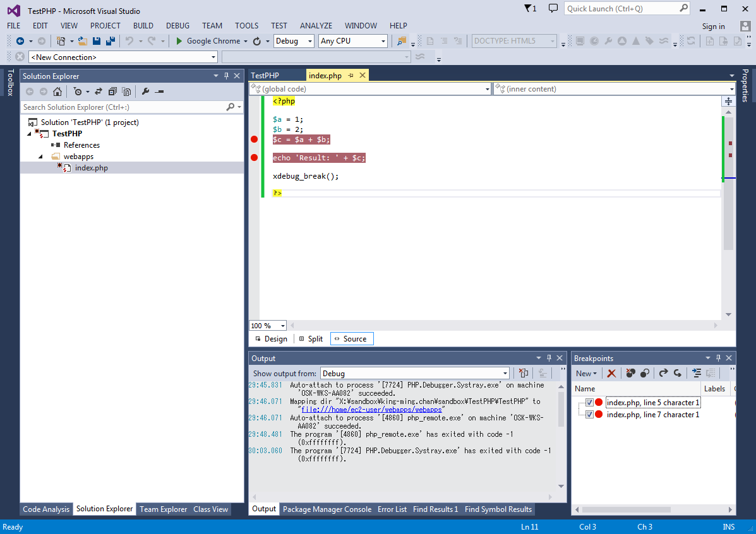Expand the Show output from dropdown

(x=505, y=373)
